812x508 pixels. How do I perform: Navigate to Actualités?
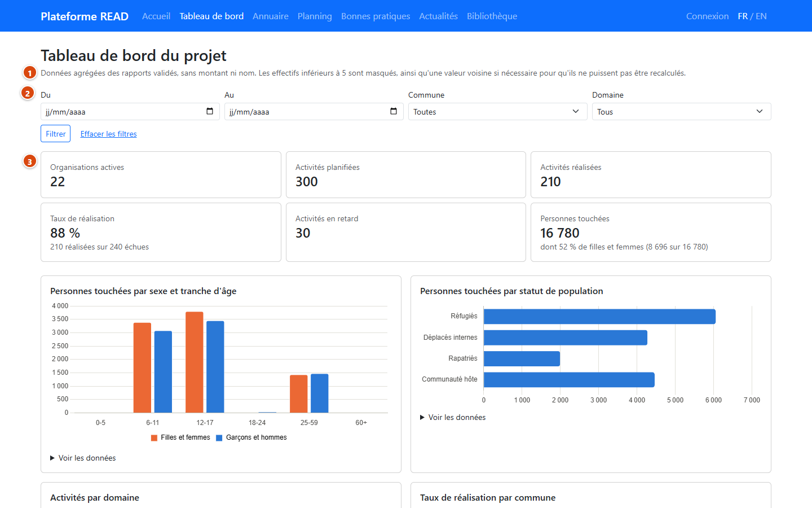point(438,16)
